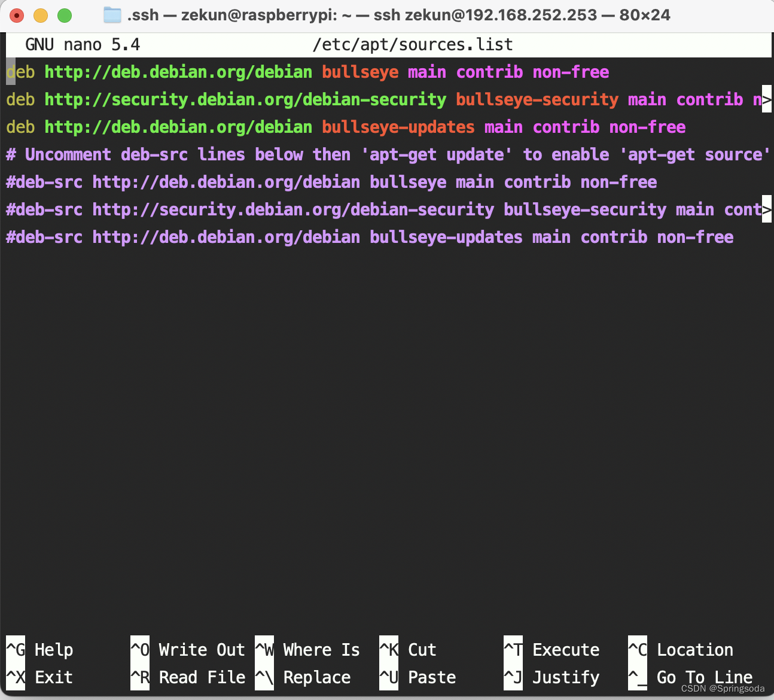The image size is (774, 700).
Task: Click the first http://deb.debian.org/debian URL
Action: click(178, 72)
